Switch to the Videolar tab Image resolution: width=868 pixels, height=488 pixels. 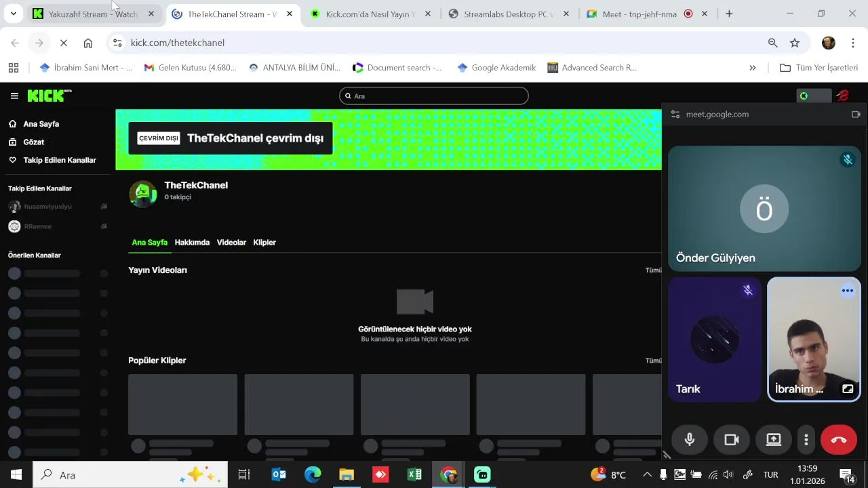point(231,243)
